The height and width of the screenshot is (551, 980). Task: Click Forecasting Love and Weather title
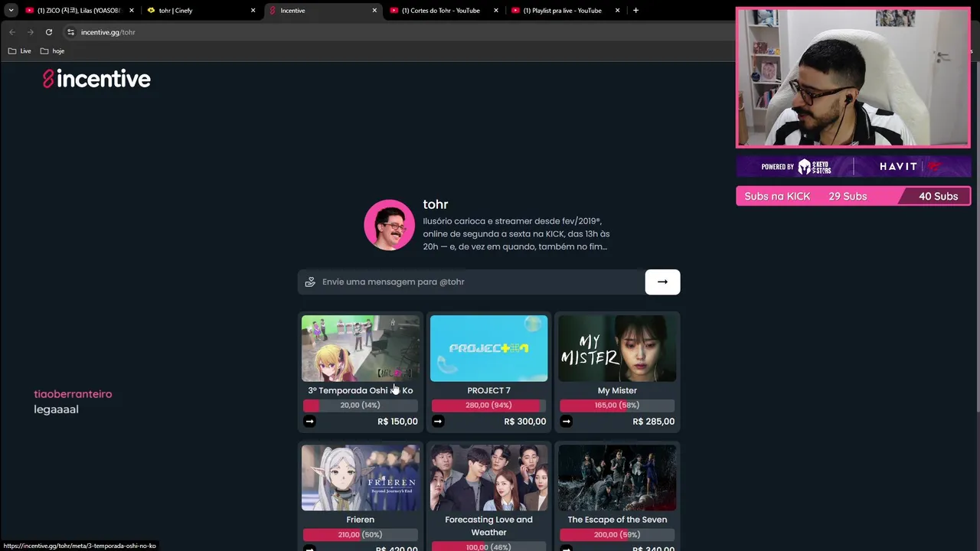(x=488, y=526)
